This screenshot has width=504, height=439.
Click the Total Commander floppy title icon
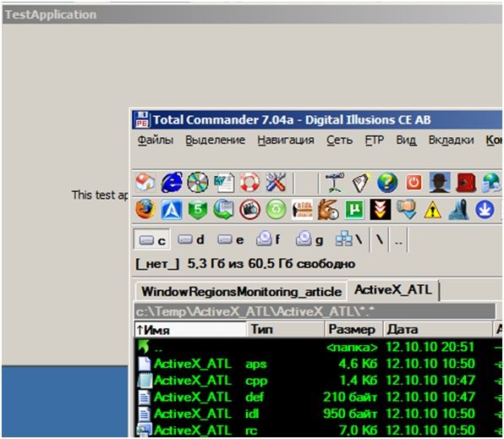142,120
